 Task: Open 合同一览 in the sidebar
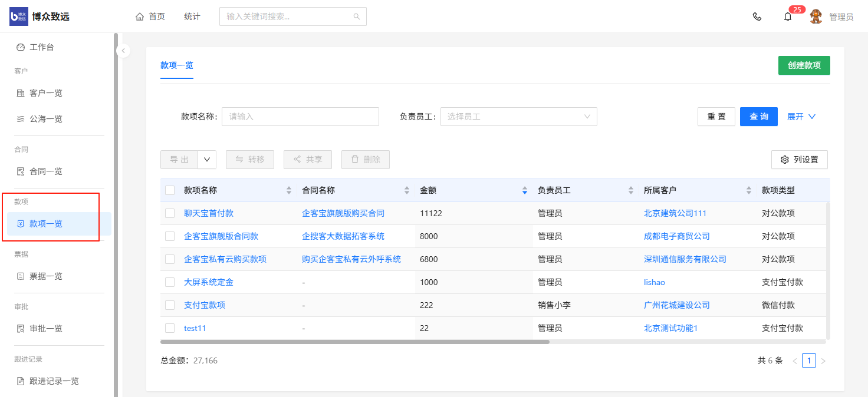pyautogui.click(x=46, y=171)
